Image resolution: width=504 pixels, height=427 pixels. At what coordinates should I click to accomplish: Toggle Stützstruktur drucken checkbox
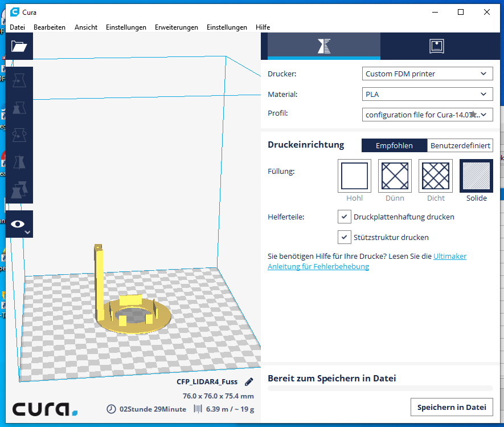344,237
